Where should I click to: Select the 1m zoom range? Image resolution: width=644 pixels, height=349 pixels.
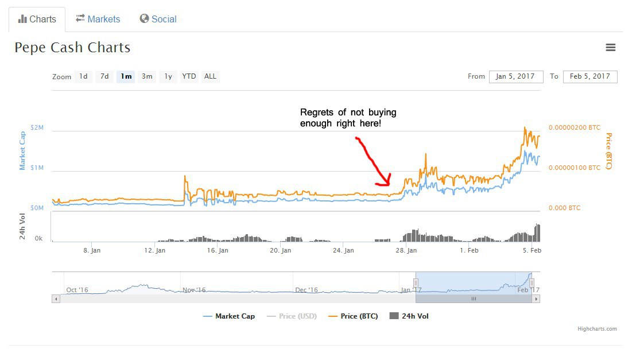(x=126, y=76)
